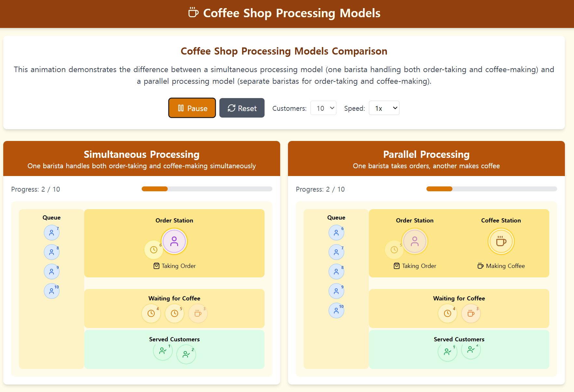574x392 pixels.
Task: Click served customer 2 in Simultaneous panel
Action: 186,354
